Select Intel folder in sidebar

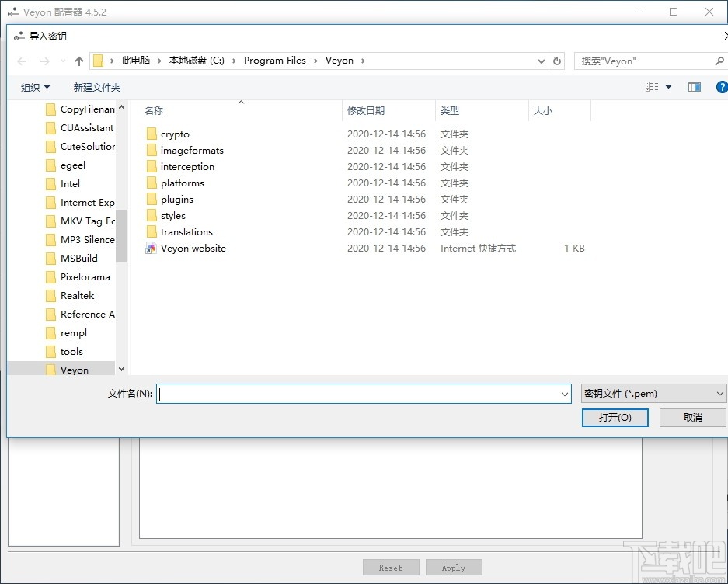(63, 184)
